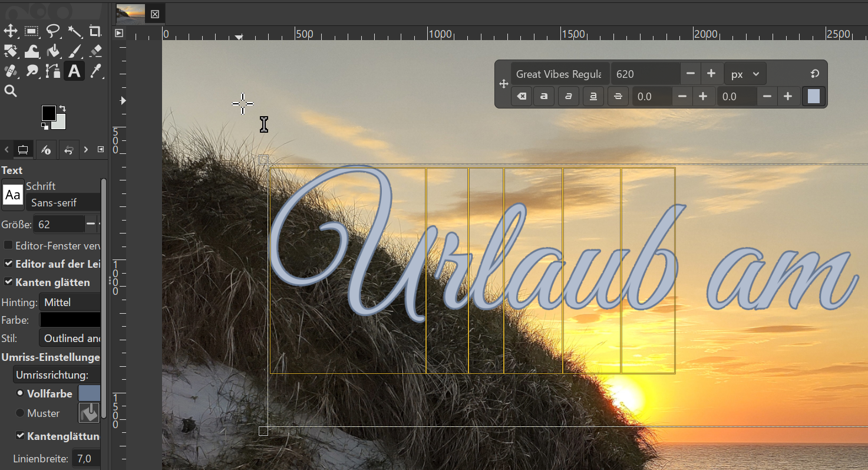Screen dimensions: 868x470
Task: Open the Undo History tab
Action: [68, 150]
